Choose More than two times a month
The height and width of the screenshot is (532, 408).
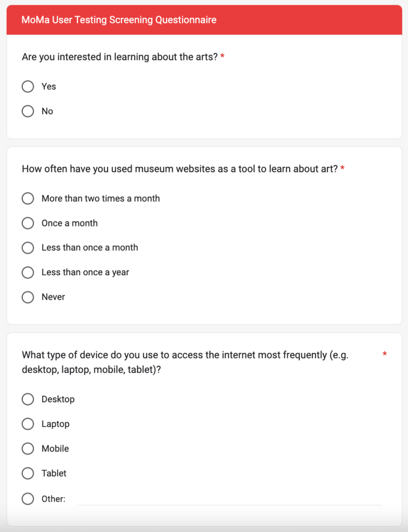click(28, 198)
